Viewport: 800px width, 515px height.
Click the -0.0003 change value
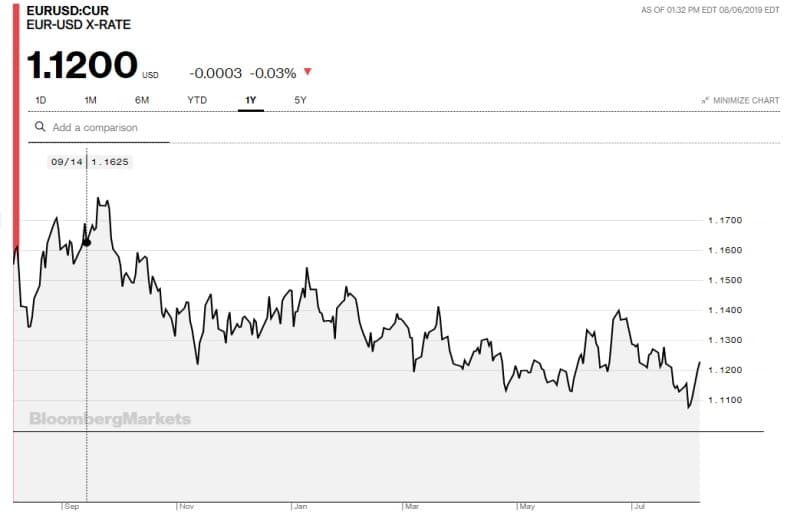(215, 73)
